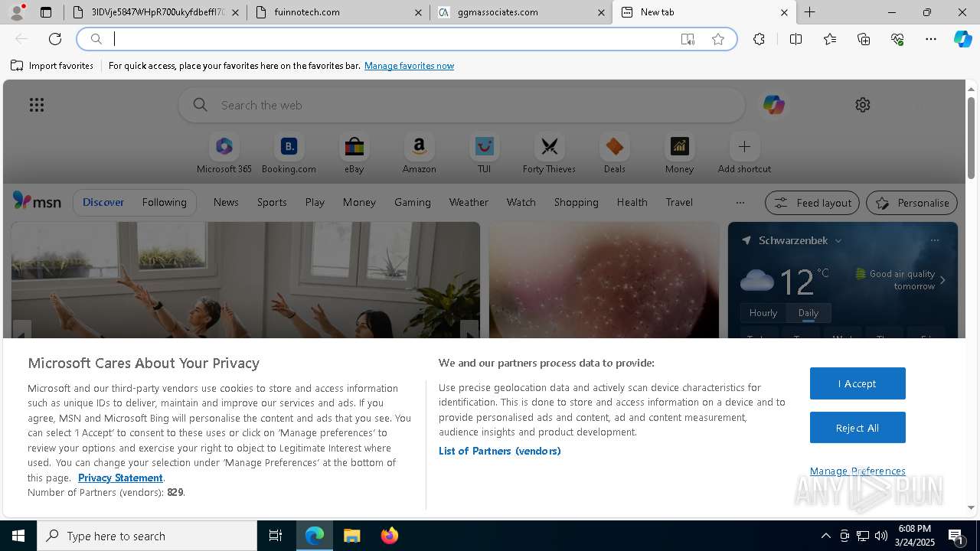Add this page to favorites star
This screenshot has width=980, height=551.
click(718, 39)
